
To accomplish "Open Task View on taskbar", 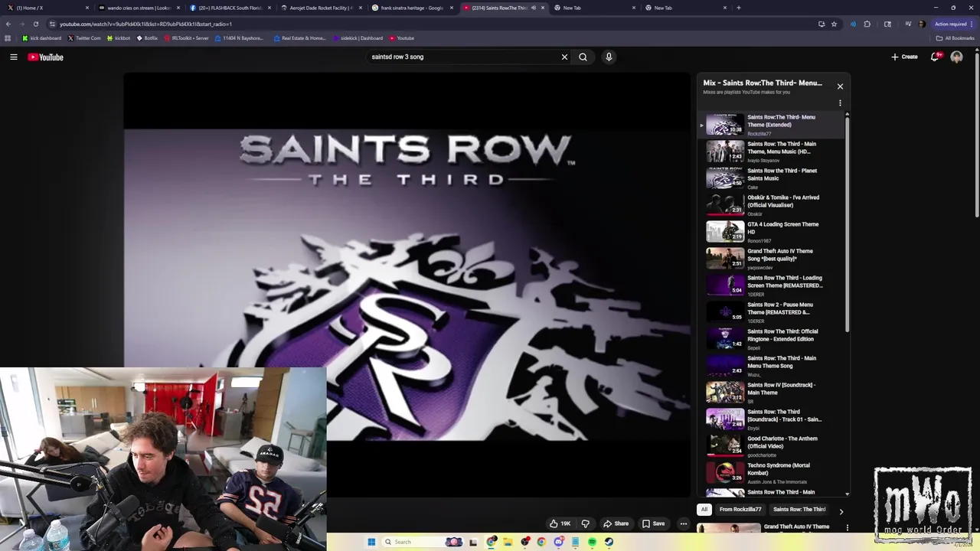I will coord(473,542).
